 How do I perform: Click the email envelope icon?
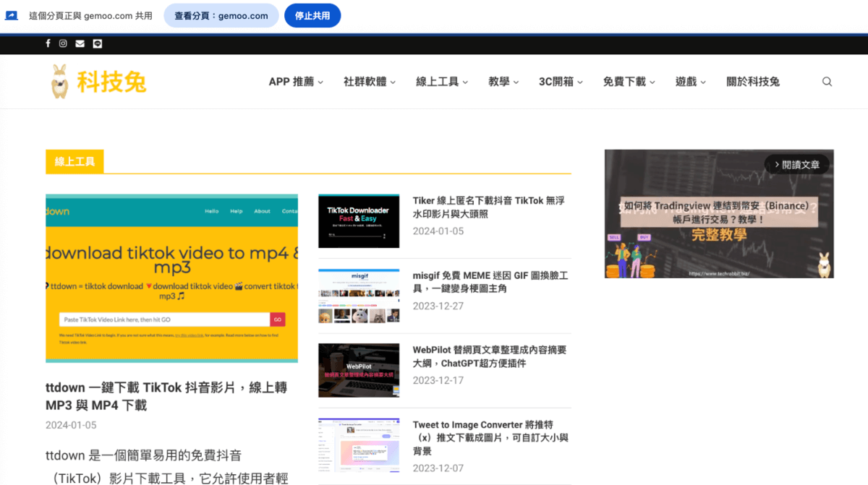(80, 43)
